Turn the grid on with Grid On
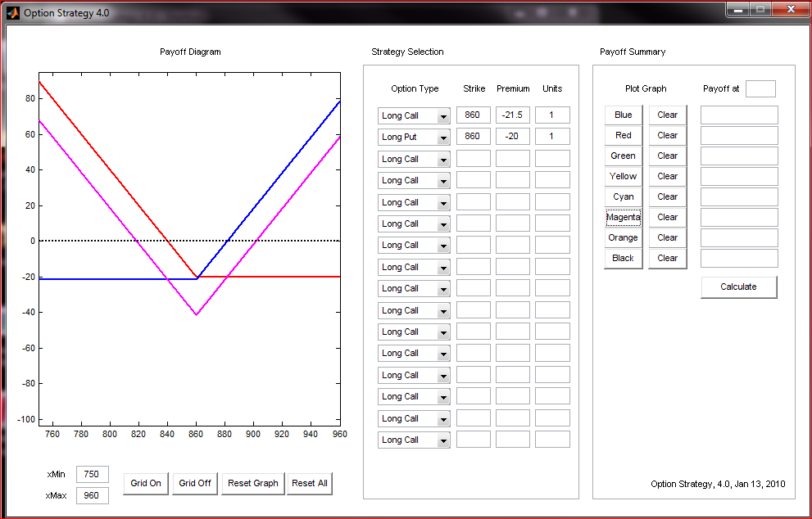The width and height of the screenshot is (812, 519). coord(146,483)
